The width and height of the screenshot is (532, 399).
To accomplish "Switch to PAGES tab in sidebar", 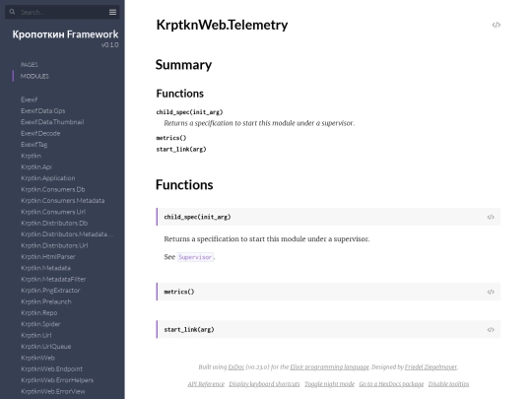I will pos(30,64).
